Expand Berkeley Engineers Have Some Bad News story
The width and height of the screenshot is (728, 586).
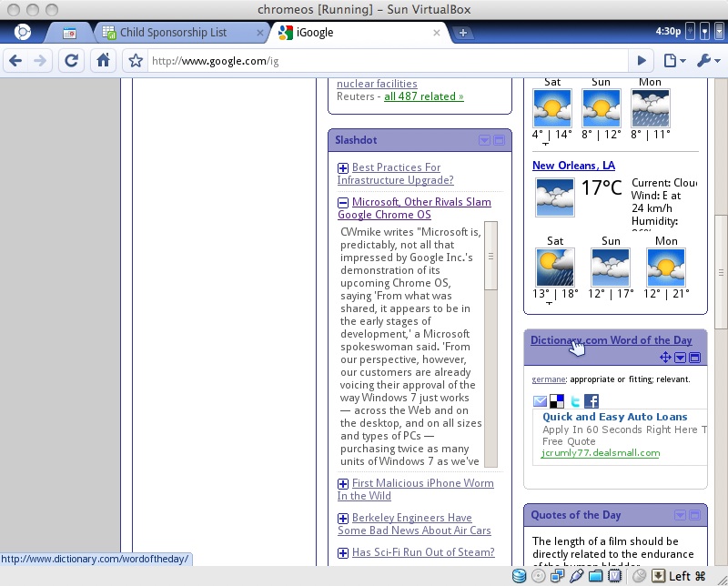tap(343, 518)
